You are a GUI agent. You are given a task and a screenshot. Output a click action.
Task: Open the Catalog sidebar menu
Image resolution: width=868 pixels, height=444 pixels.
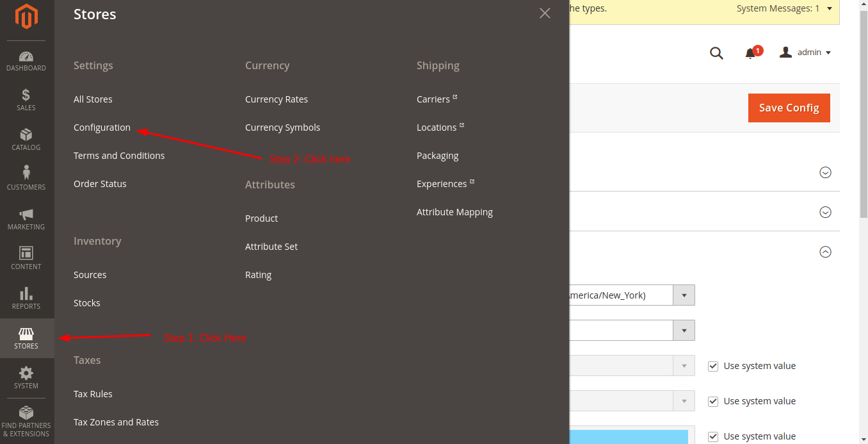coord(26,140)
